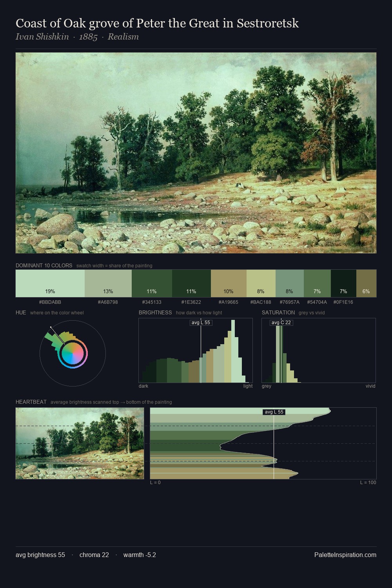392x588 pixels.
Task: Click the 'grey' saturation axis label
Action: (267, 386)
